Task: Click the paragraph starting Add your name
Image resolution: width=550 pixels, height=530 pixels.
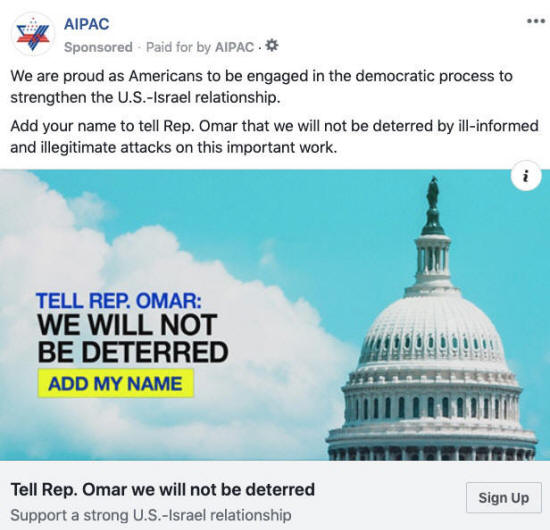Action: 274,136
